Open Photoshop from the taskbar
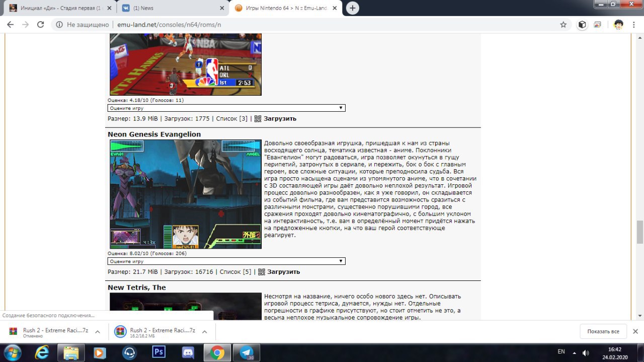Viewport: 644px width, 362px height. [158, 352]
